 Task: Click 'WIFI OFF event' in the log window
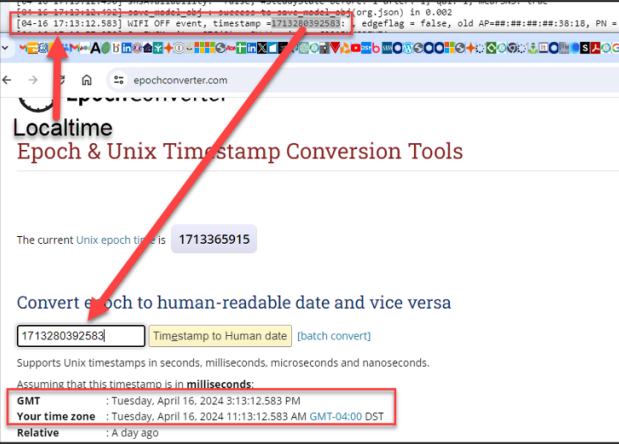(166, 24)
